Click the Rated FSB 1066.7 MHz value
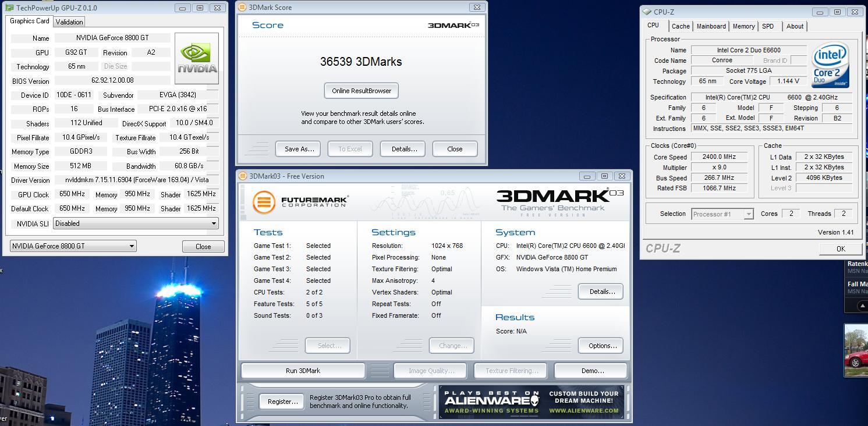 click(x=718, y=188)
